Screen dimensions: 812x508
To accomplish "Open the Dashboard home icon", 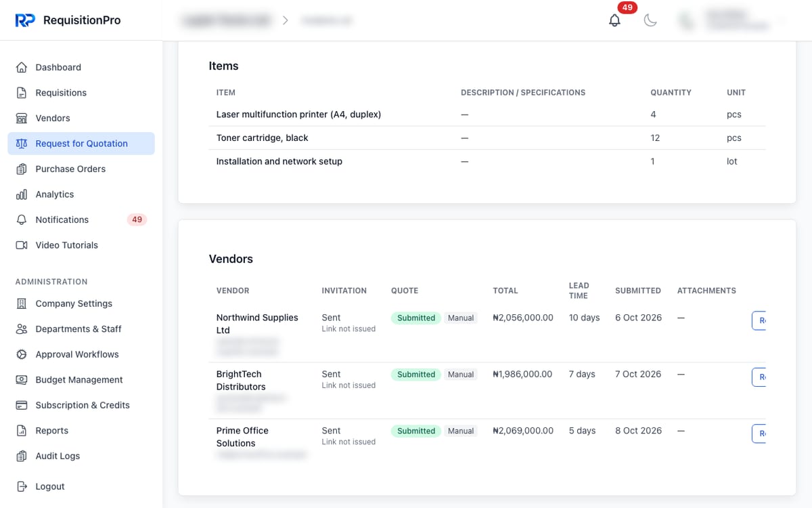I will (x=22, y=68).
